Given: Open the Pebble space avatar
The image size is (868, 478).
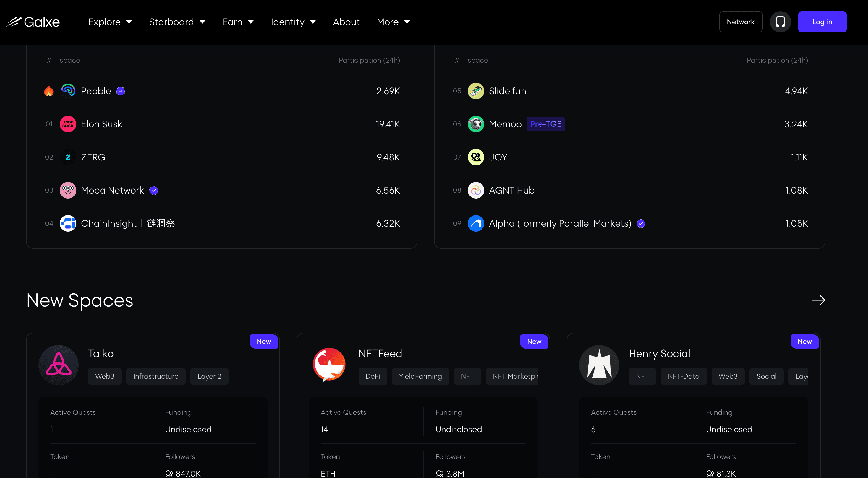Looking at the screenshot, I should click(68, 91).
